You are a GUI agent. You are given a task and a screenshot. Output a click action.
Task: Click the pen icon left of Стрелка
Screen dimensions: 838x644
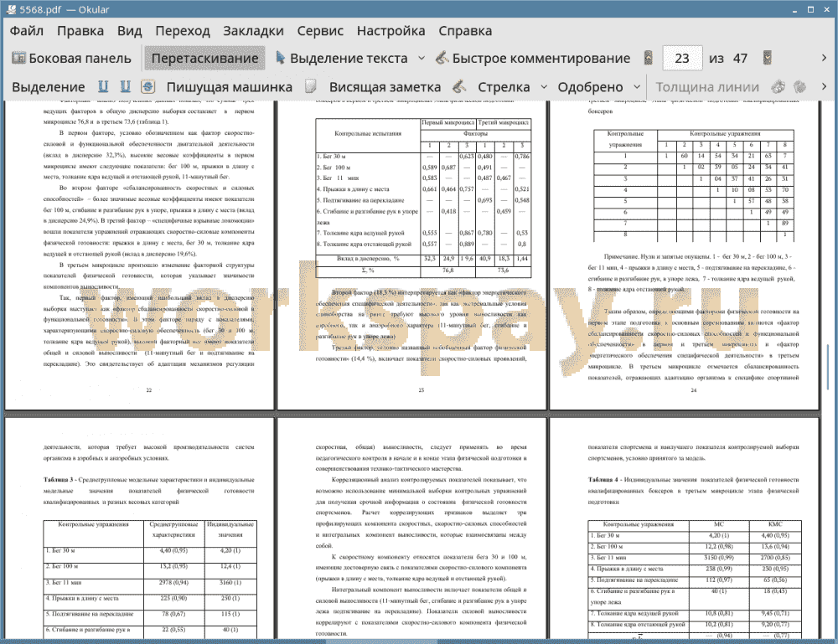[x=459, y=86]
